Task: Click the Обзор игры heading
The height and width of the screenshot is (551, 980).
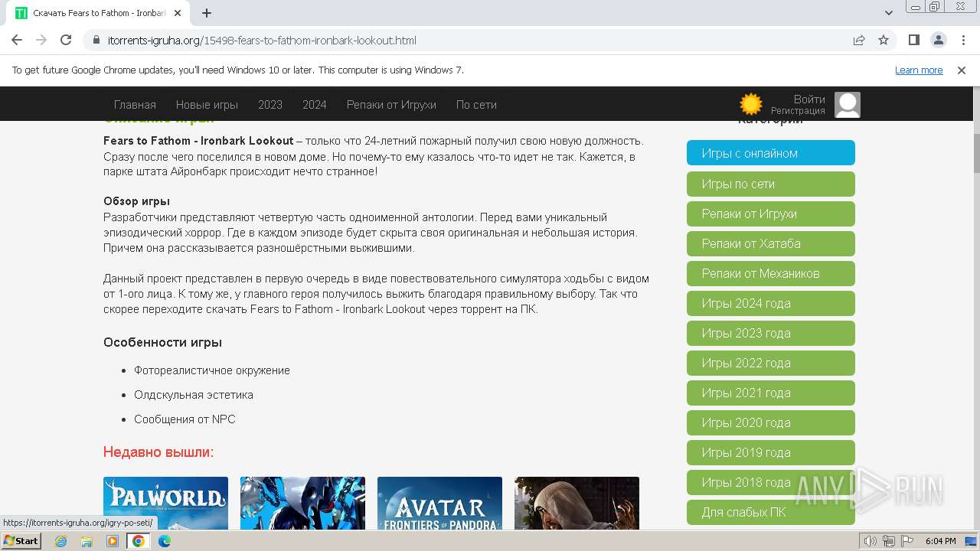Action: tap(136, 201)
